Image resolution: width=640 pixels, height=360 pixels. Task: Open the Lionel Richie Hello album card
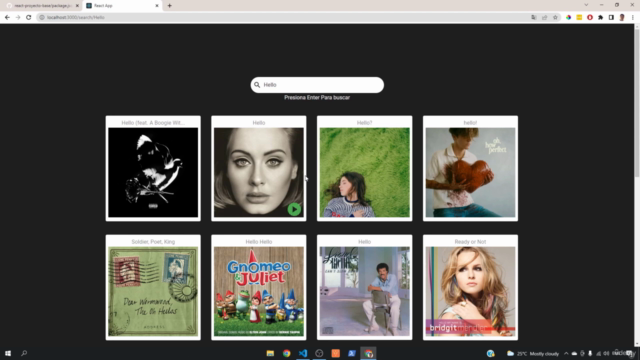tap(364, 287)
